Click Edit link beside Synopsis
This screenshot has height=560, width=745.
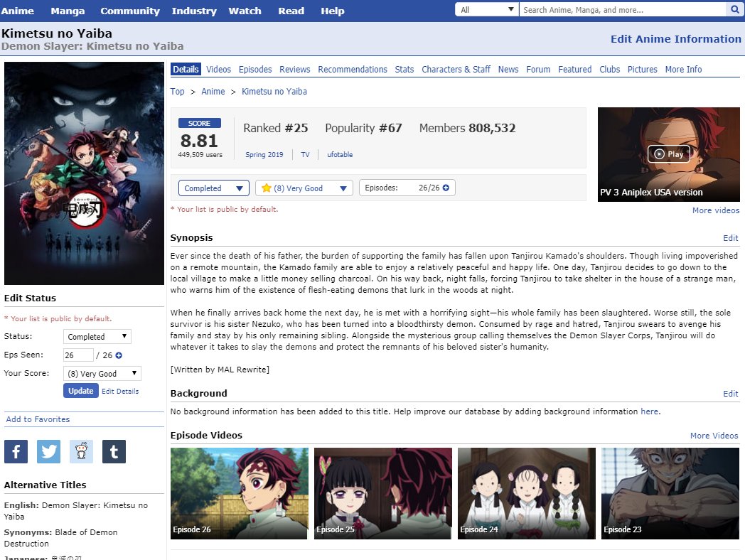pyautogui.click(x=731, y=238)
